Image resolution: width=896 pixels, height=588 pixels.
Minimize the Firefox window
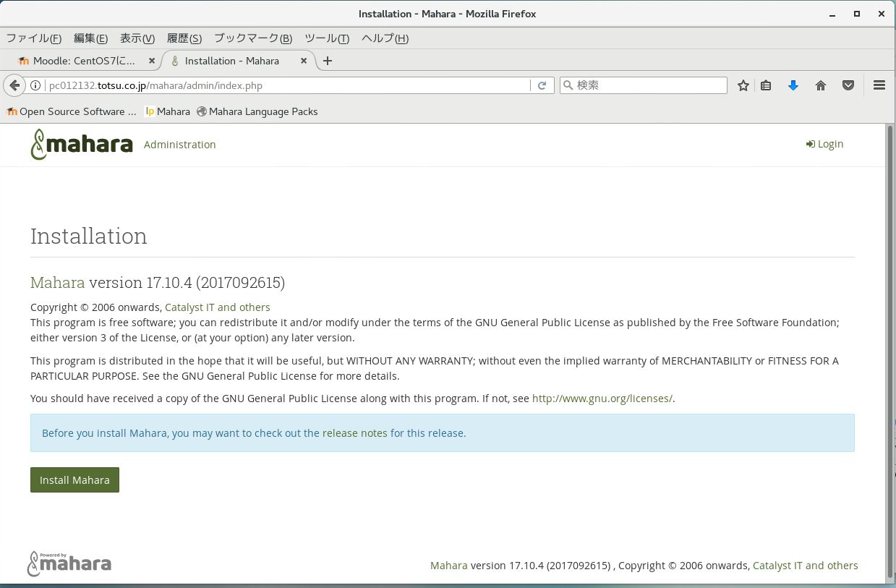coord(834,14)
